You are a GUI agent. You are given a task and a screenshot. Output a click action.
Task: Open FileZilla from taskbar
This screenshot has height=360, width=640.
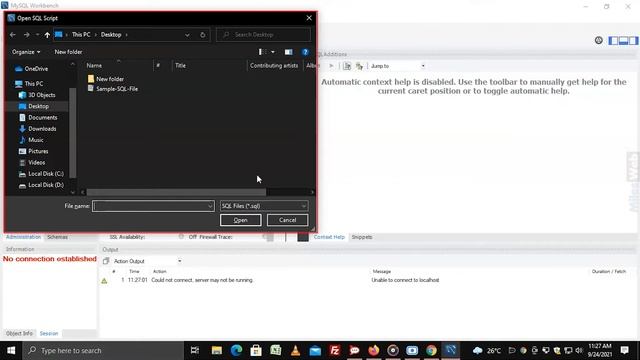(335, 351)
